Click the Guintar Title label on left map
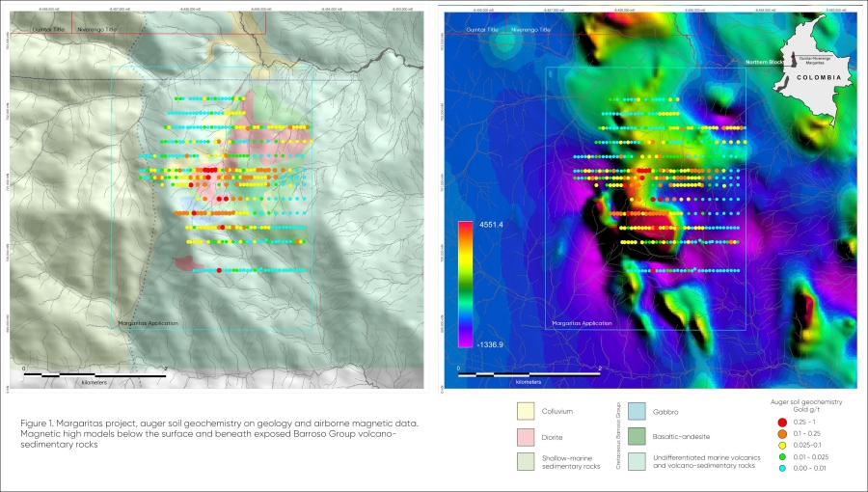 (x=47, y=30)
